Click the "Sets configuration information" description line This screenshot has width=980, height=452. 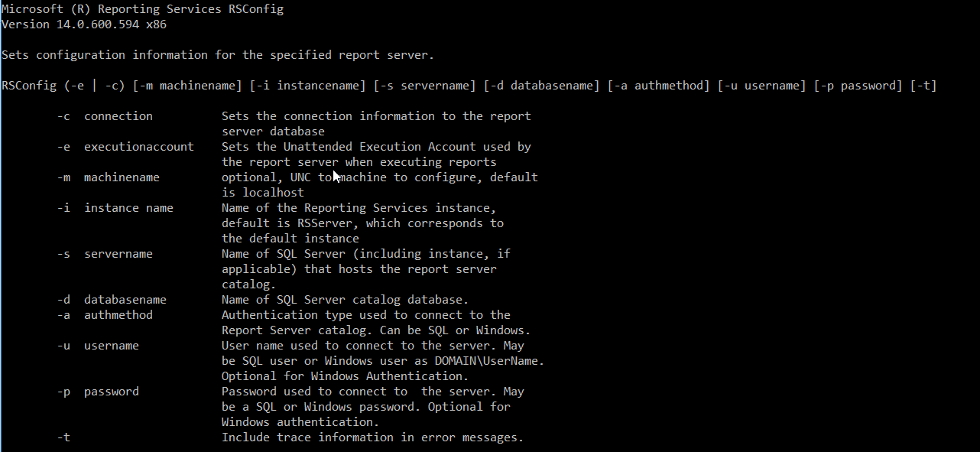pos(218,55)
